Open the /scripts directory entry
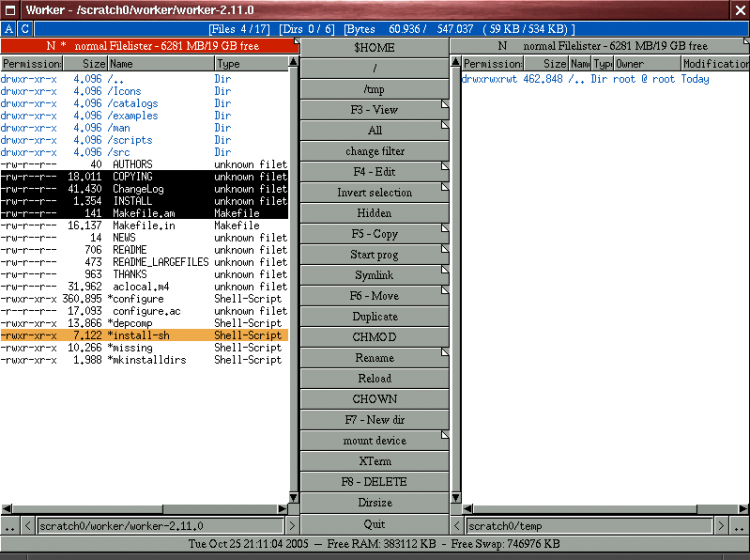The height and width of the screenshot is (560, 750). (132, 140)
